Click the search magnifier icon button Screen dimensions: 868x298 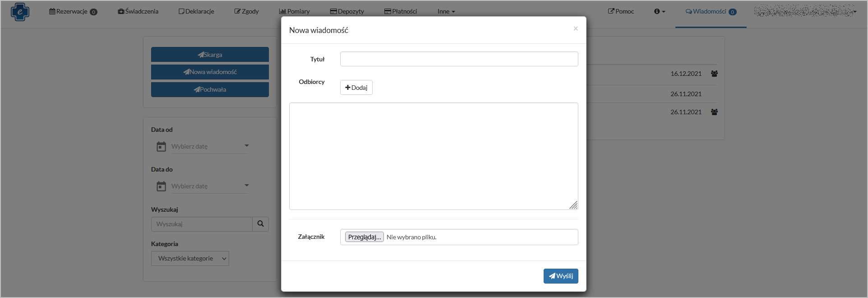[260, 224]
